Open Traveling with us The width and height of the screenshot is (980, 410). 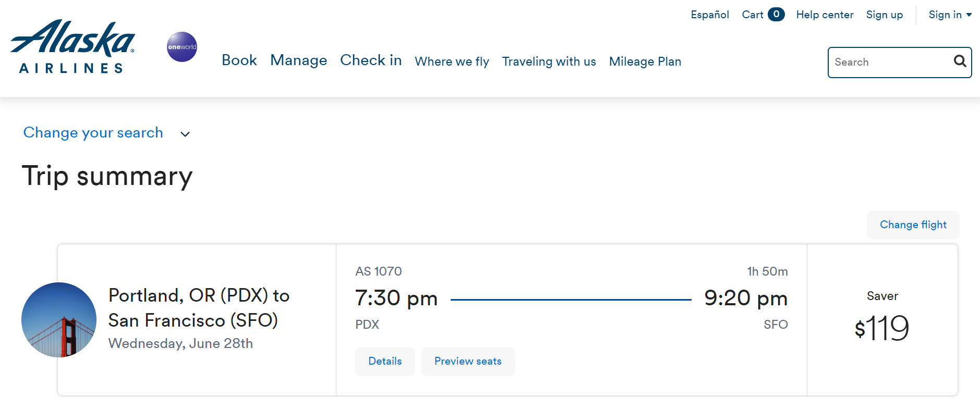[549, 61]
